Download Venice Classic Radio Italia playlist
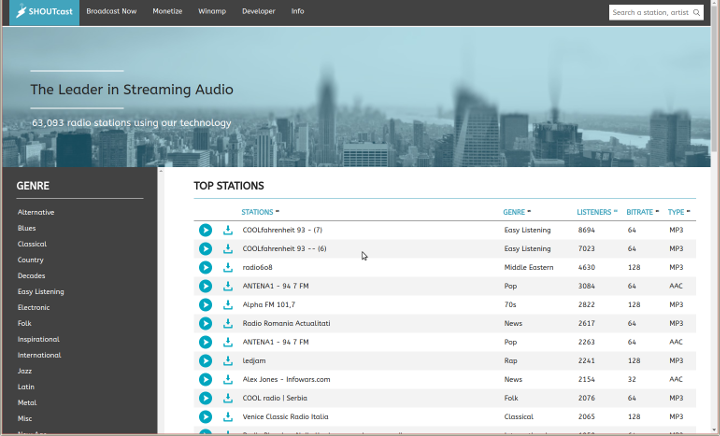This screenshot has height=436, width=720. (228, 417)
